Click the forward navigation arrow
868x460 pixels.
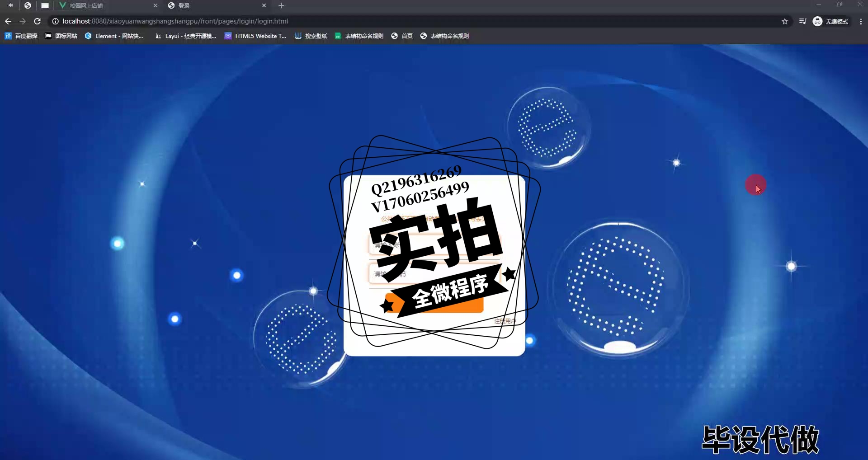pos(23,21)
